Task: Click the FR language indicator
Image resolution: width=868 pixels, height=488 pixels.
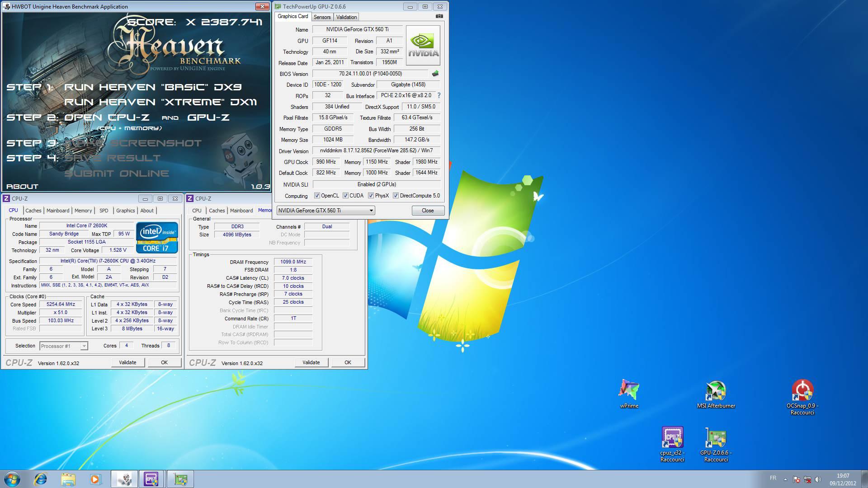Action: [773, 478]
